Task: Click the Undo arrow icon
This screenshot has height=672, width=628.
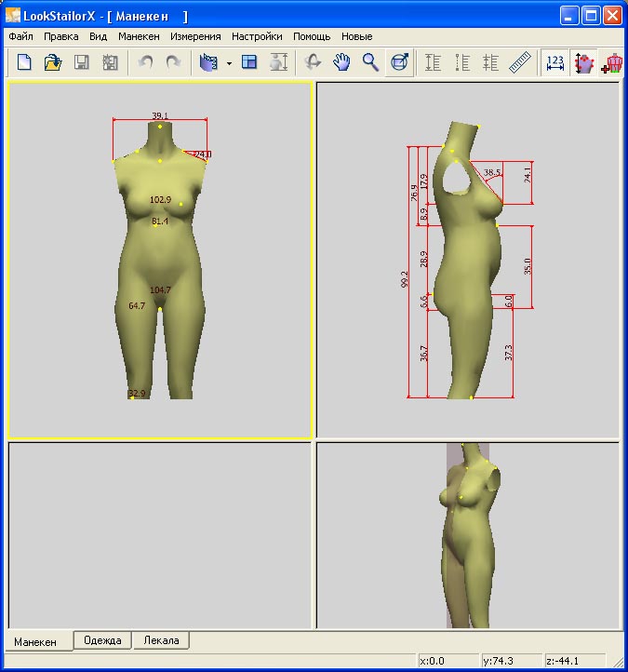Action: pyautogui.click(x=146, y=62)
